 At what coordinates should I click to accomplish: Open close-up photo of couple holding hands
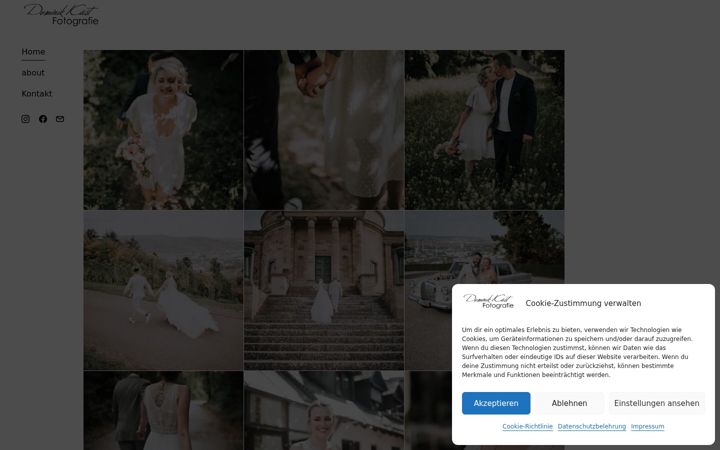[x=324, y=130]
